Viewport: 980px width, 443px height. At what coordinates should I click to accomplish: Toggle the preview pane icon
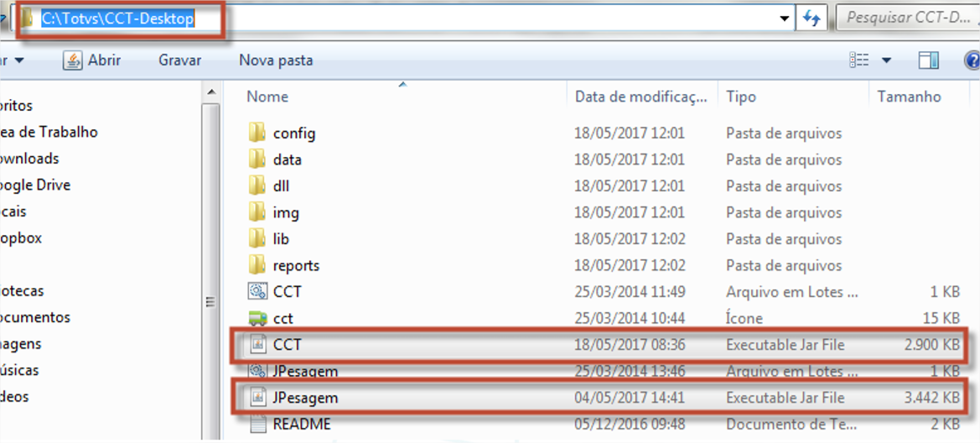pyautogui.click(x=929, y=60)
